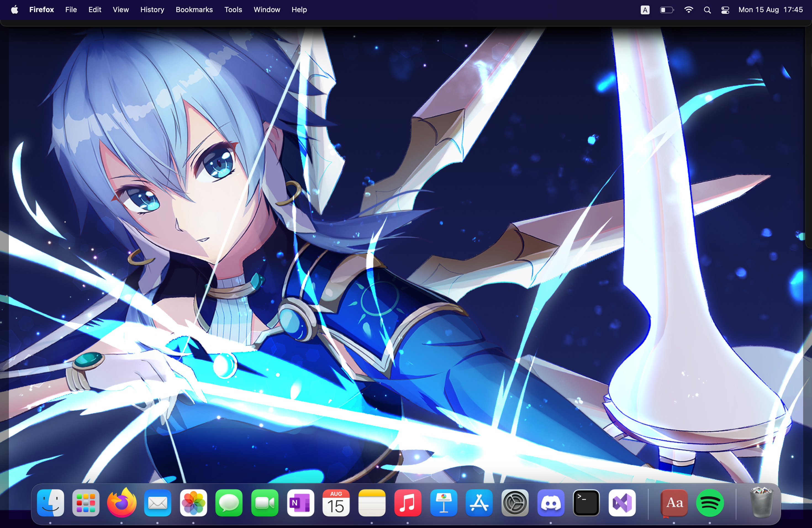Open the View menu

pyautogui.click(x=121, y=10)
